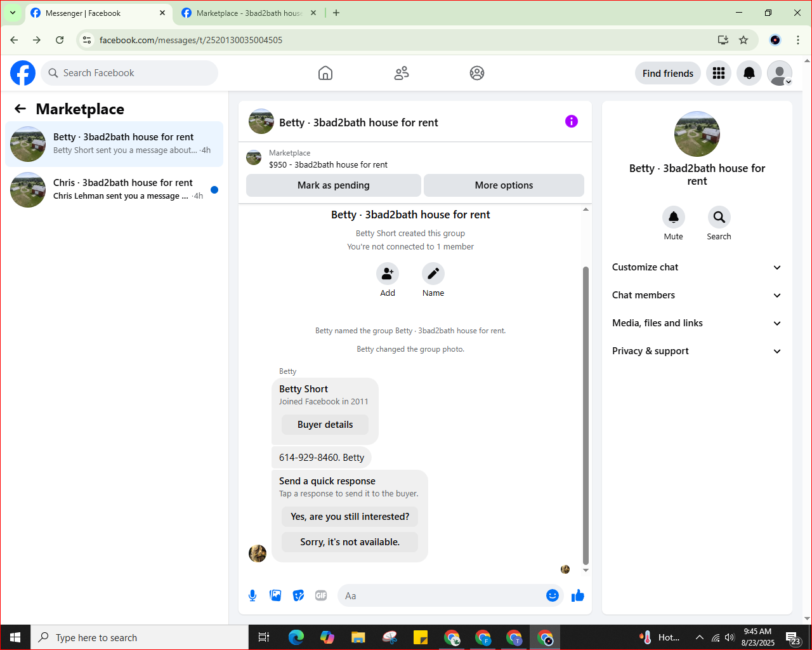
Task: Bookmark this page star icon
Action: [743, 40]
